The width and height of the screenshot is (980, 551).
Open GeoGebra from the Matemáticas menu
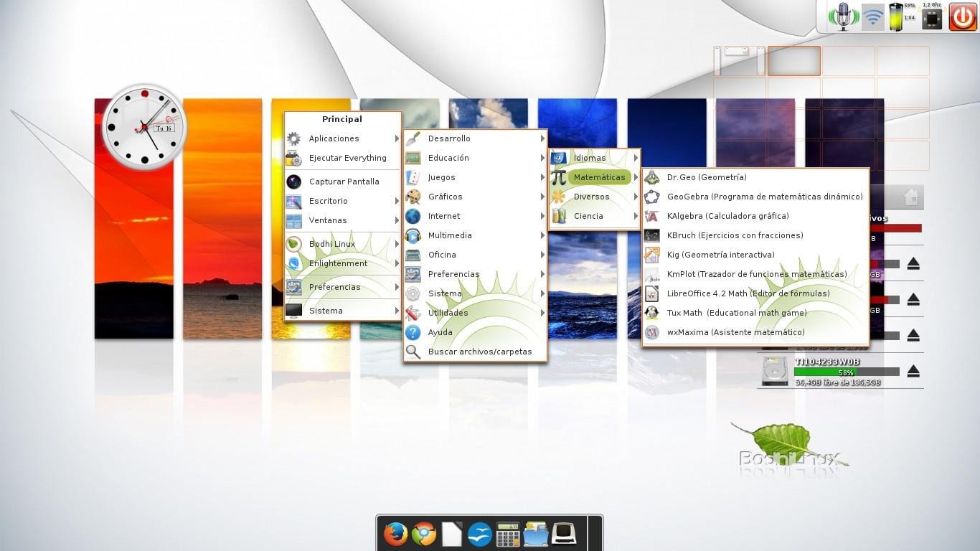pos(755,197)
